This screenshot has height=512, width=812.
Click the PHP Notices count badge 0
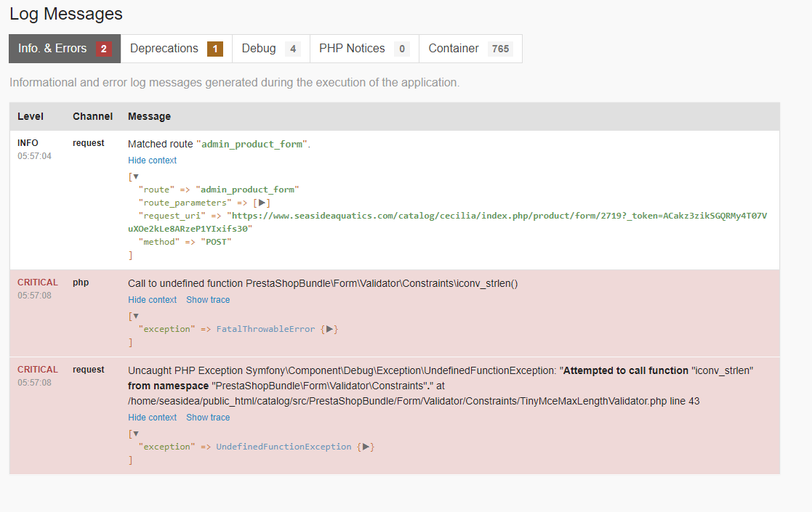tap(402, 49)
